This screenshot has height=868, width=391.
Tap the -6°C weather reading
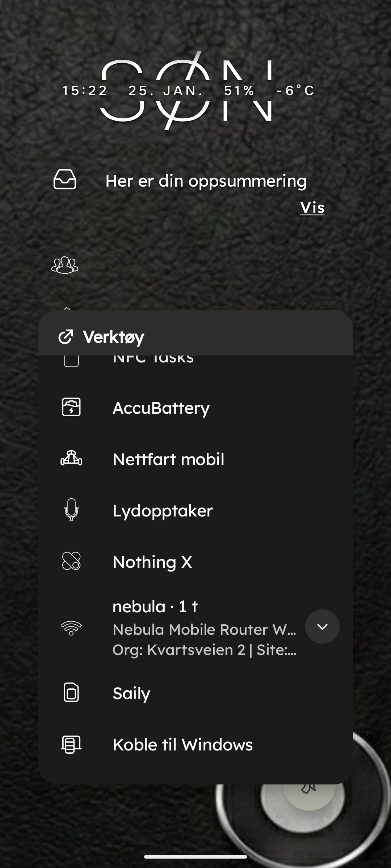pyautogui.click(x=295, y=90)
